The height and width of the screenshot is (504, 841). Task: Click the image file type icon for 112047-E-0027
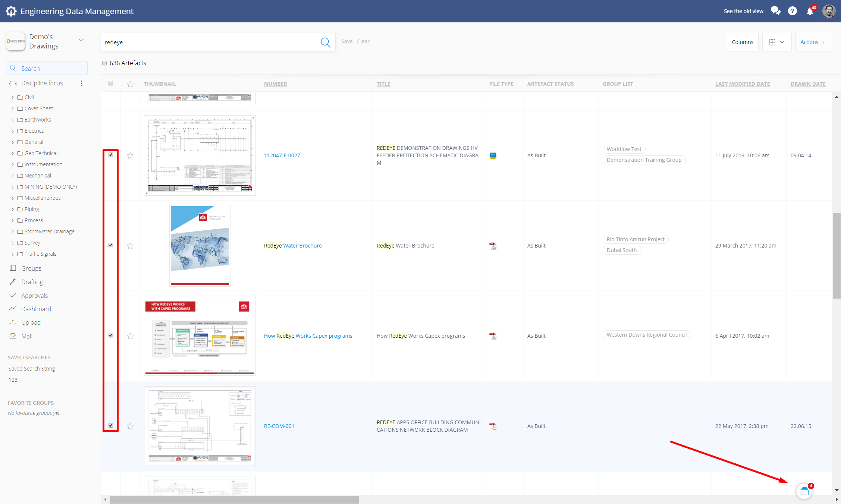(493, 156)
